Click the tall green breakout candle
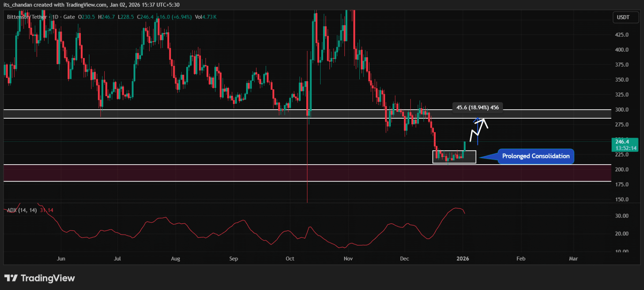The width and height of the screenshot is (644, 290). coord(464,146)
